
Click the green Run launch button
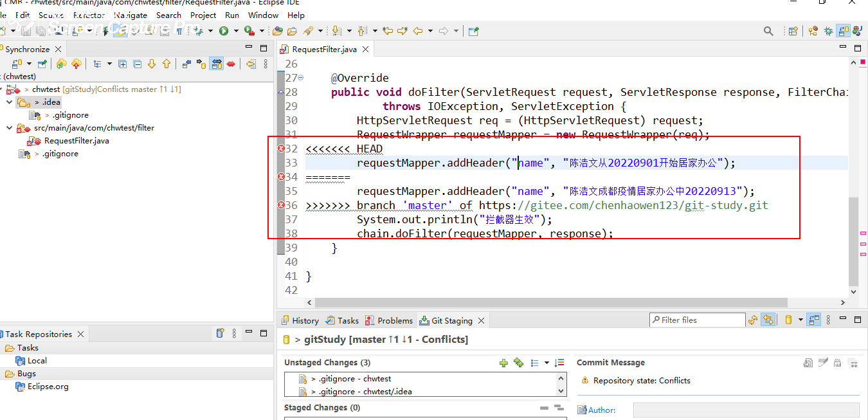[224, 31]
